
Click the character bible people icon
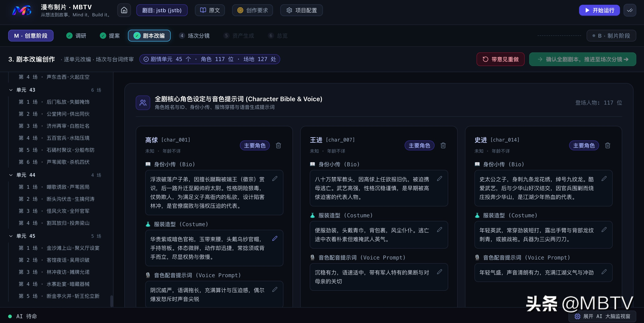pos(143,103)
